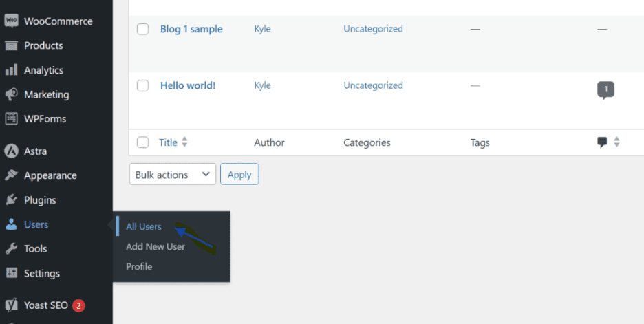Choose Add New User in submenu
Viewport: 644px width, 324px height.
tap(155, 246)
